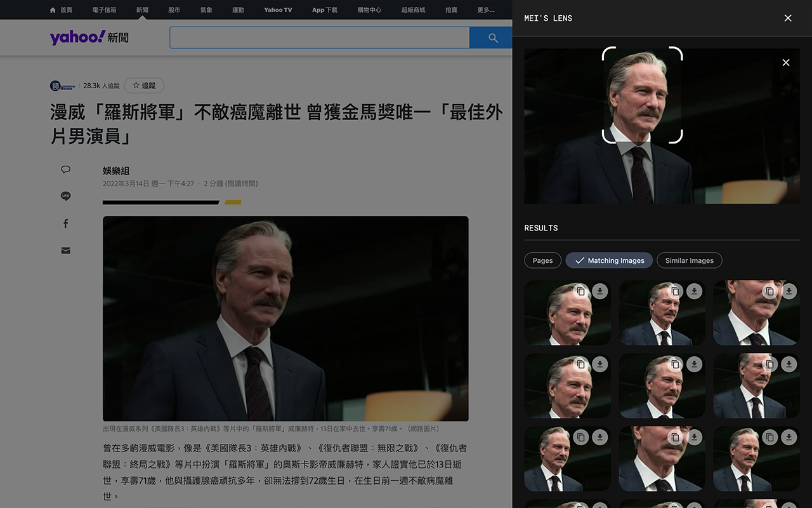This screenshot has height=508, width=812.
Task: Download the first result in the third row
Action: click(x=600, y=438)
